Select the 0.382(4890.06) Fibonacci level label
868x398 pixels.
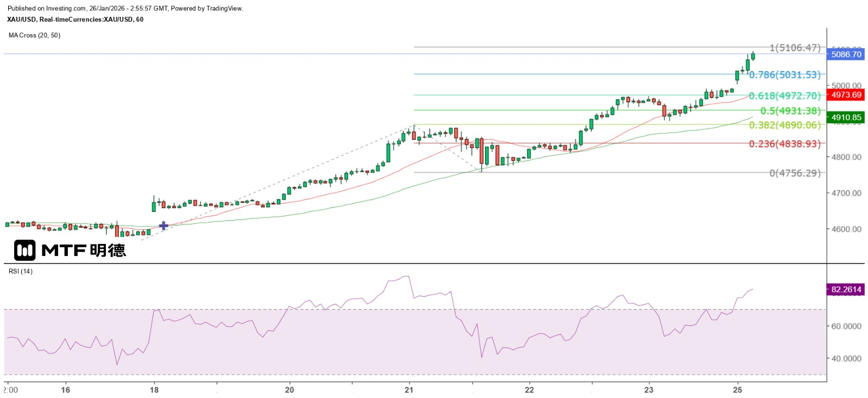tap(784, 125)
